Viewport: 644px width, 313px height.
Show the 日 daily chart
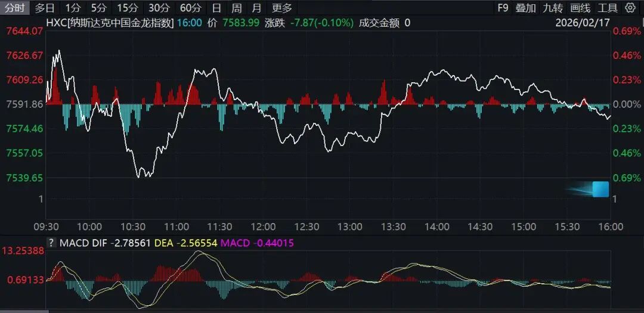pos(216,8)
